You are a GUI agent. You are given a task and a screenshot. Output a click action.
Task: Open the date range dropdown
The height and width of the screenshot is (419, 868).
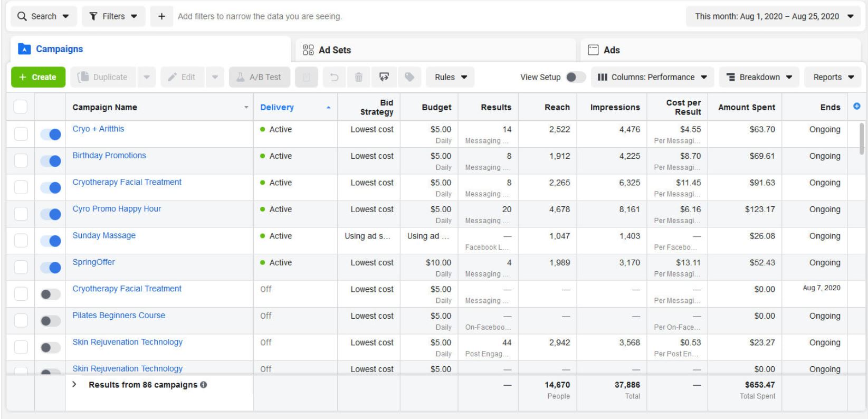coord(774,16)
